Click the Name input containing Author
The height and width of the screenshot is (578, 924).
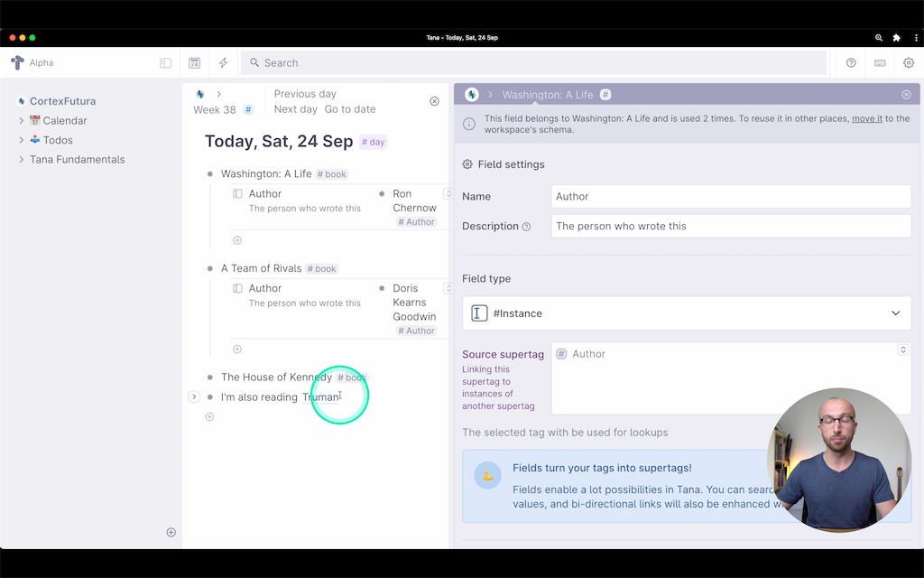tap(731, 196)
